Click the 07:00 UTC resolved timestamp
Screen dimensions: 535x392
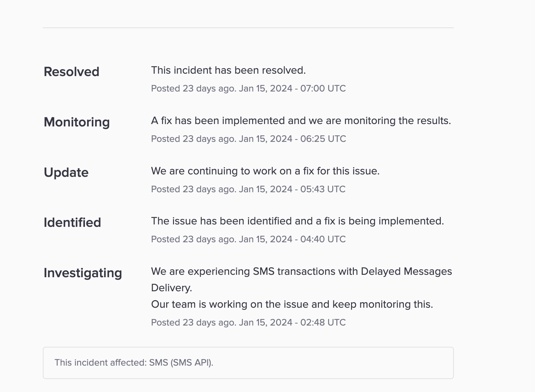(248, 88)
